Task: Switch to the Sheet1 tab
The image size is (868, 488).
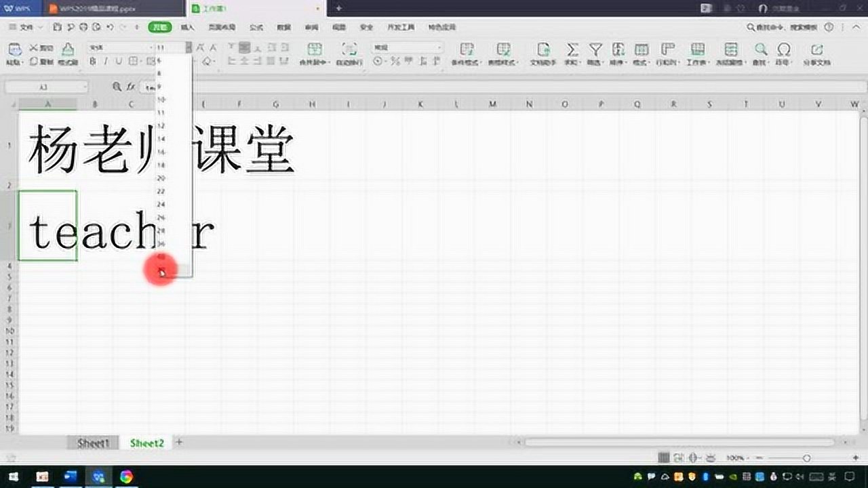Action: point(93,443)
